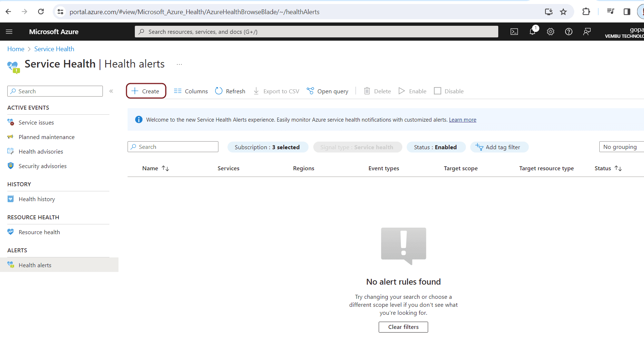644x338 pixels.
Task: Sort by the Name column
Action: point(156,168)
